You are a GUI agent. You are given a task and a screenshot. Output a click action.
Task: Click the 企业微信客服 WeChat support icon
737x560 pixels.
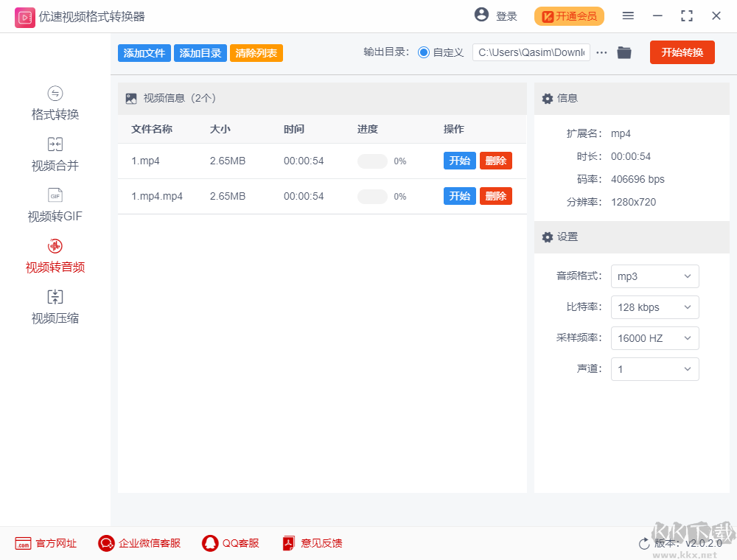[105, 543]
